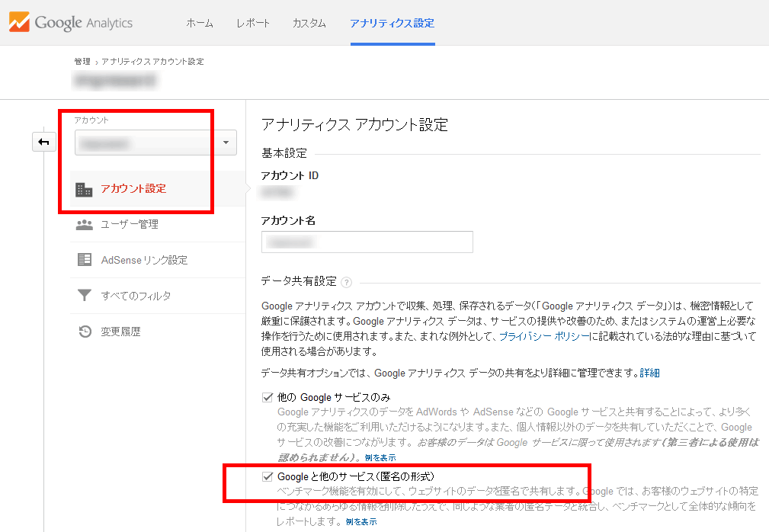Select the アナリティクス設定 tab

point(392,23)
